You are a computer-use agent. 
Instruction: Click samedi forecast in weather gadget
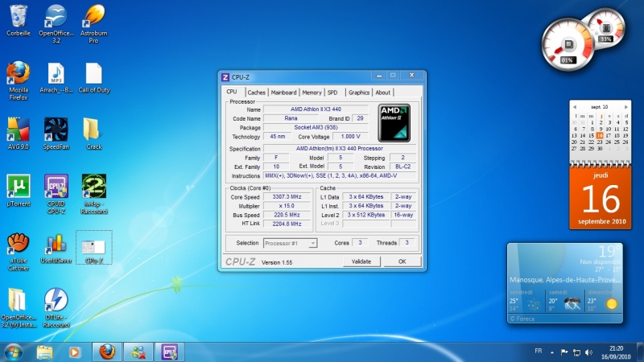point(565,302)
